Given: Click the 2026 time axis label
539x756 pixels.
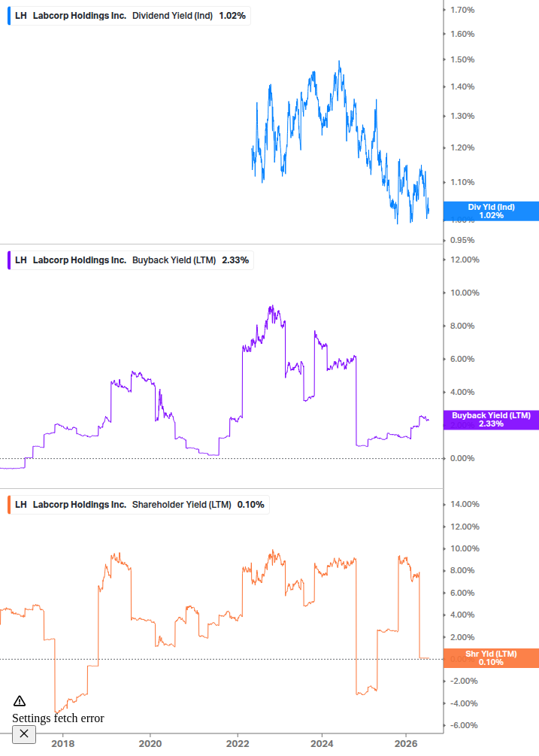Looking at the screenshot, I should [406, 743].
